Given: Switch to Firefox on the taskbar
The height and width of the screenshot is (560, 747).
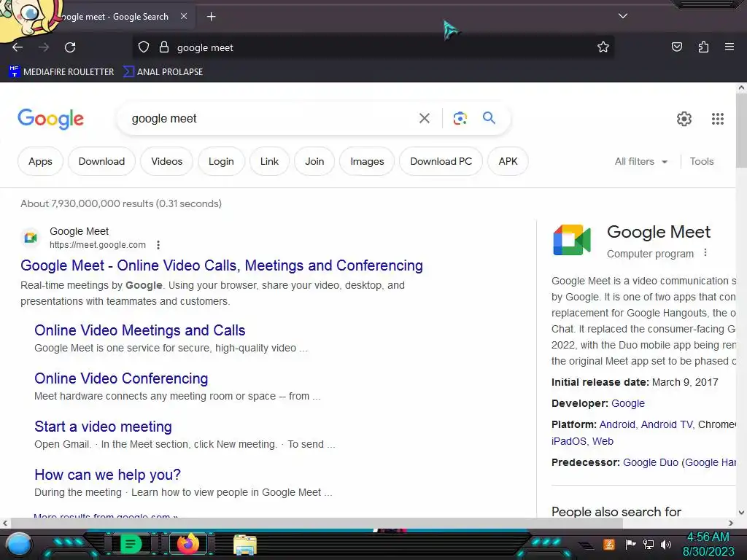Looking at the screenshot, I should point(188,544).
